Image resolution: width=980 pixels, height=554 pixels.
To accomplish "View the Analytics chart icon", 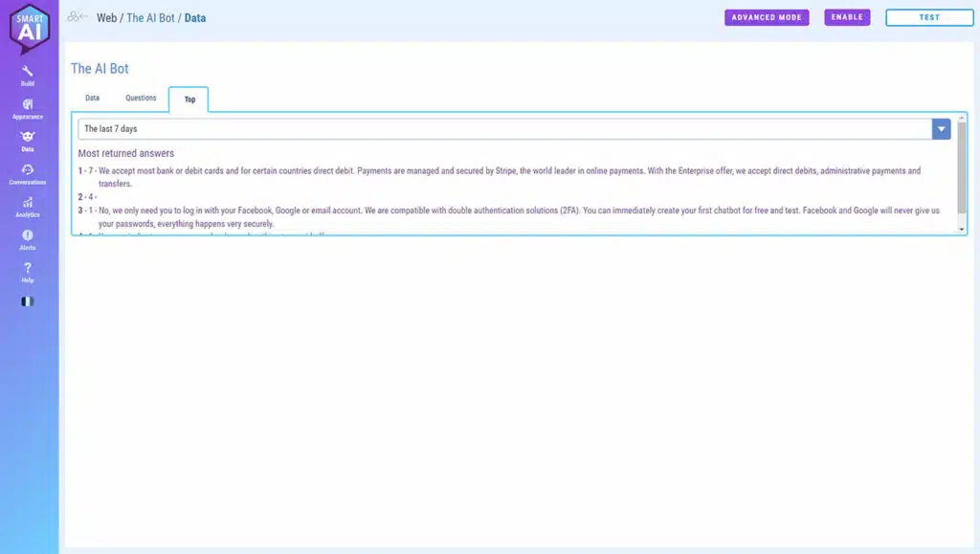I will coord(28,205).
